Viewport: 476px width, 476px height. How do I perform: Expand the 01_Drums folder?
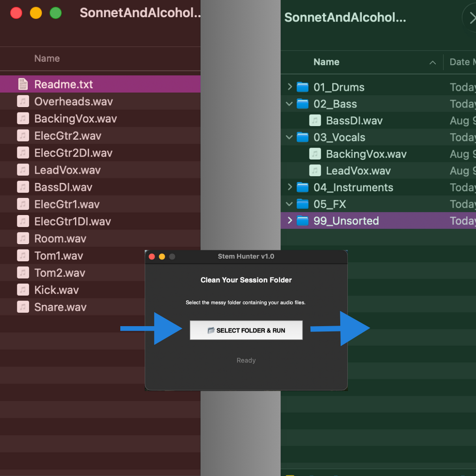tap(289, 87)
